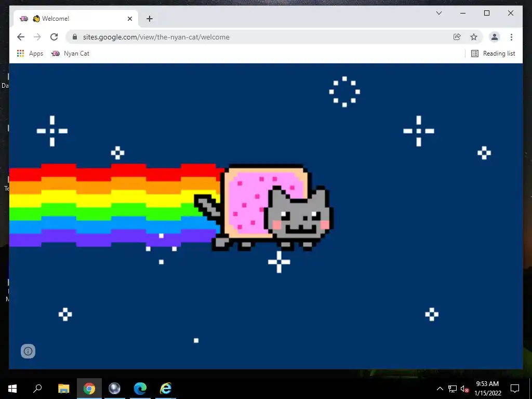The width and height of the screenshot is (532, 399).
Task: Switch to Chrome on taskbar
Action: [89, 388]
